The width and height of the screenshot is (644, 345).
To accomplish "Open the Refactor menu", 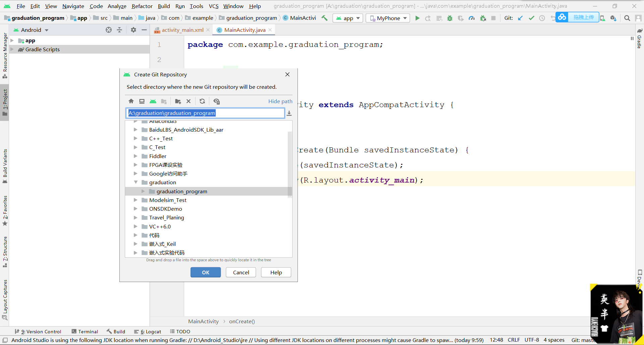I will [142, 6].
